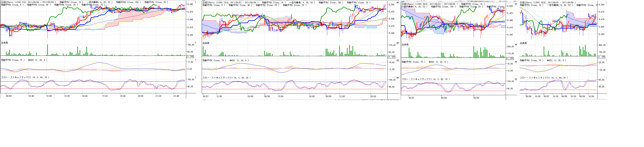
Task: Expand the 30分 chart 出来高 panel dropdown arrow
Action: [516, 45]
